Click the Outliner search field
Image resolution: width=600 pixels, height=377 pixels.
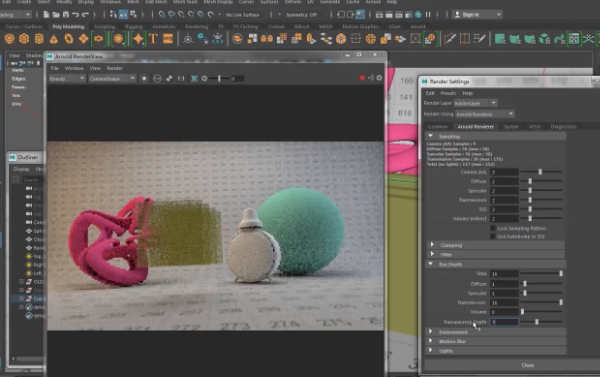(32, 180)
